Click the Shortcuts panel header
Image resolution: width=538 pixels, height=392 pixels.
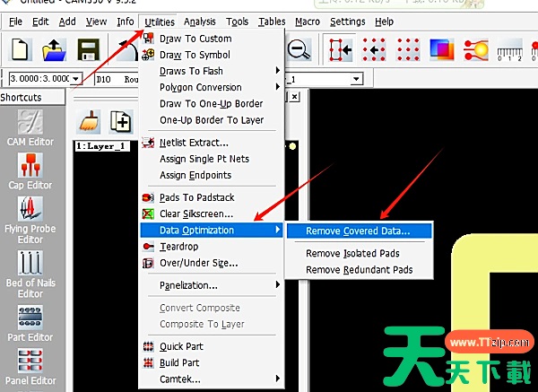click(x=32, y=97)
